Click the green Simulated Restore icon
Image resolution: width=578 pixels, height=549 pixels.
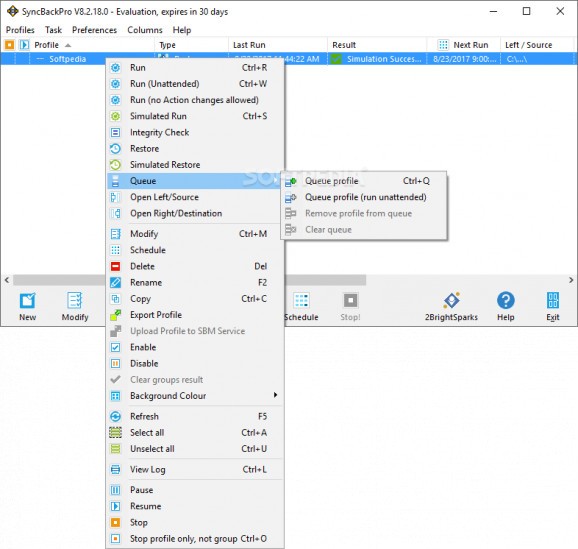pyautogui.click(x=115, y=165)
